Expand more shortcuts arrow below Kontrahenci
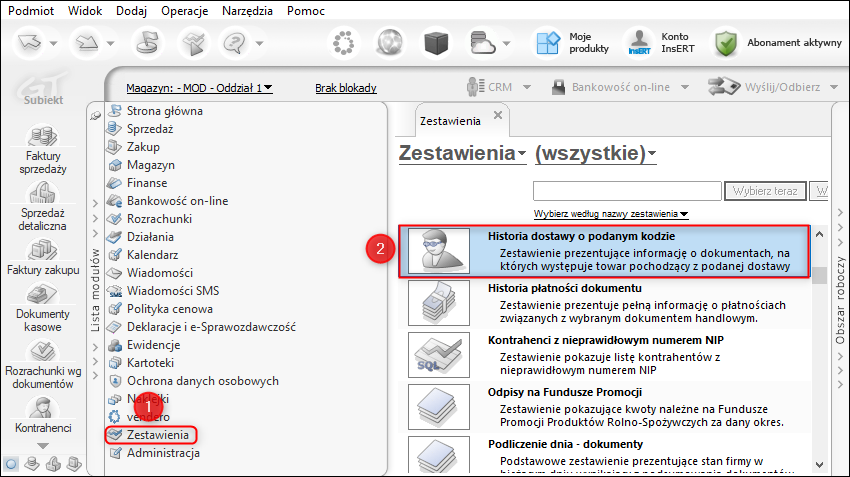Screen dimensions: 850x477 [x=42, y=446]
